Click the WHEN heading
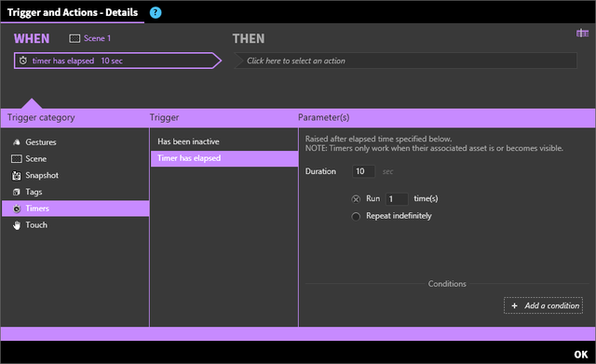The height and width of the screenshot is (364, 596). click(x=32, y=39)
